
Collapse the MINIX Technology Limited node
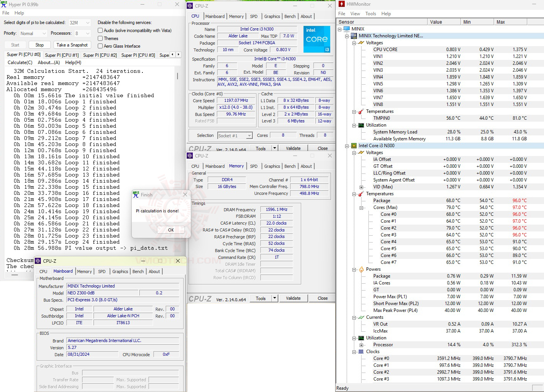point(347,36)
